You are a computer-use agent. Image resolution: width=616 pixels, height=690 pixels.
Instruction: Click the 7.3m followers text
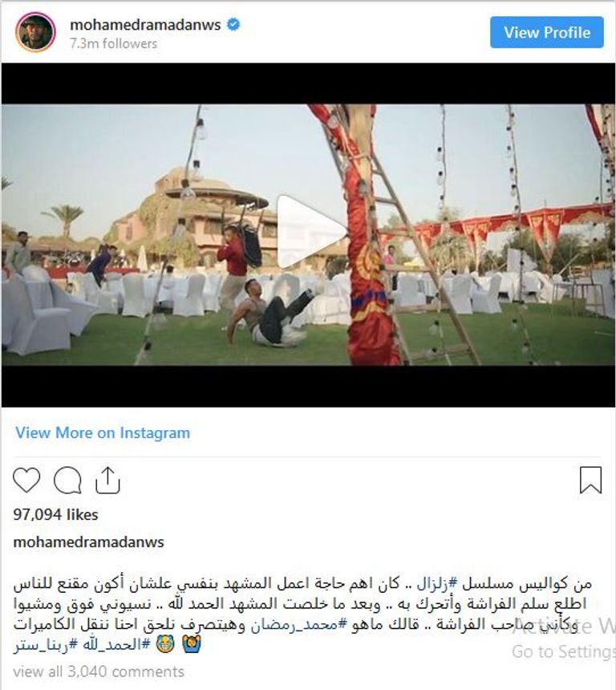click(x=114, y=43)
